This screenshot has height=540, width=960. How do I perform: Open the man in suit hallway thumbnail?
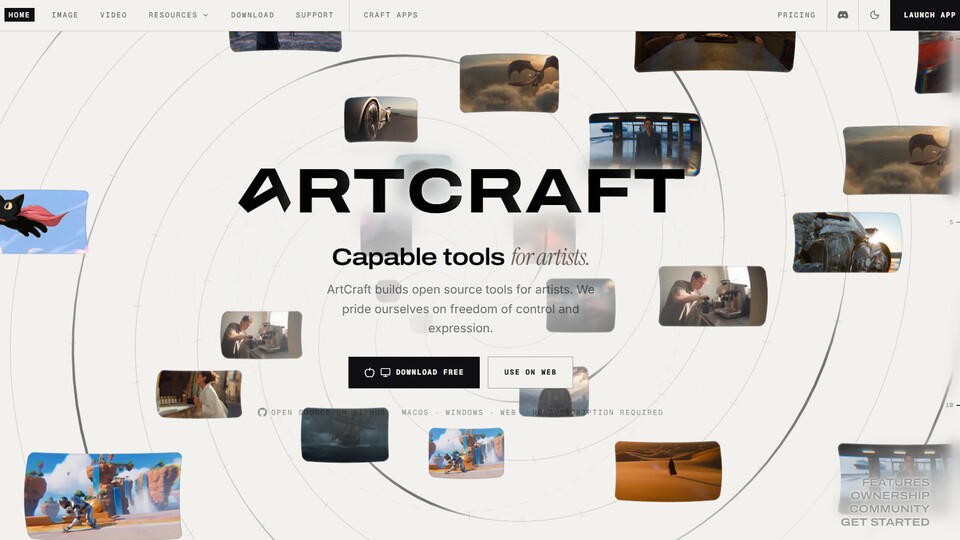click(x=645, y=142)
